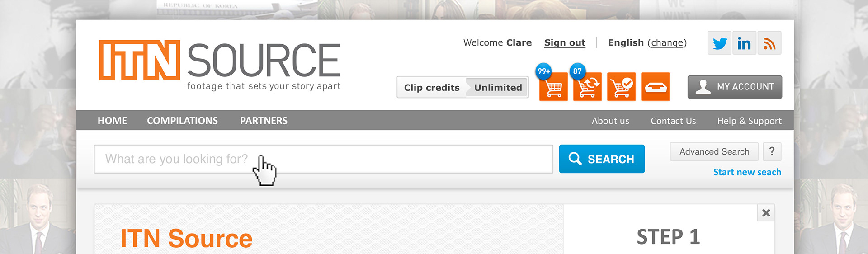
Task: Open the Twitter social icon
Action: click(719, 43)
